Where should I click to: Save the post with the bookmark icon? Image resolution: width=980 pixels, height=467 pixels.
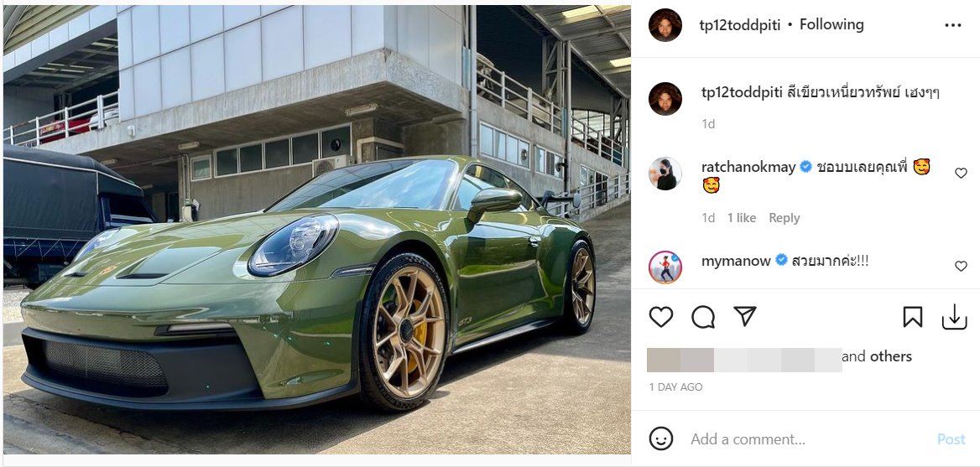coord(913,317)
